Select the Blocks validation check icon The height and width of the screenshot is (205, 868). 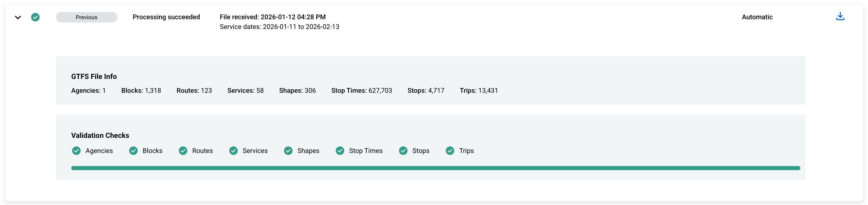[134, 151]
